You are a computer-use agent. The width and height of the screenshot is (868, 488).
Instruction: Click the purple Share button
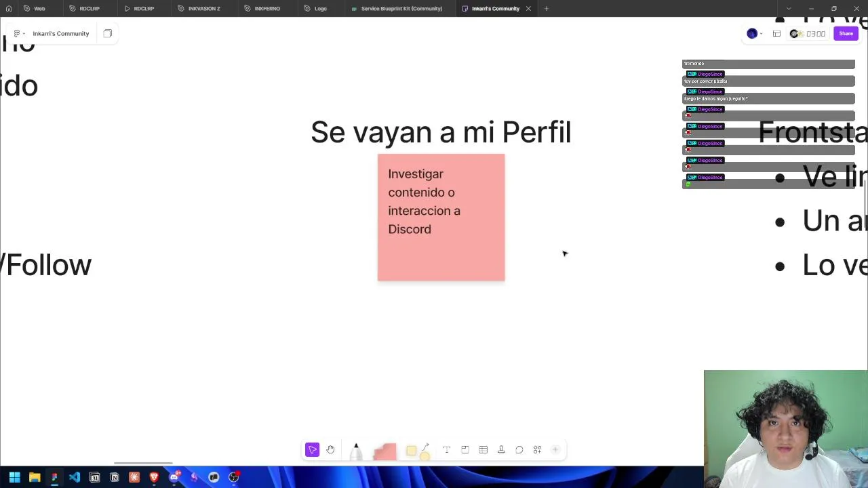pos(846,33)
